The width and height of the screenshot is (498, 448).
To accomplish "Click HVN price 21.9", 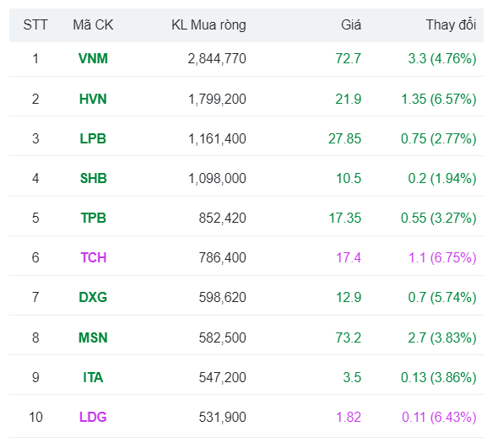I will pyautogui.click(x=349, y=99).
